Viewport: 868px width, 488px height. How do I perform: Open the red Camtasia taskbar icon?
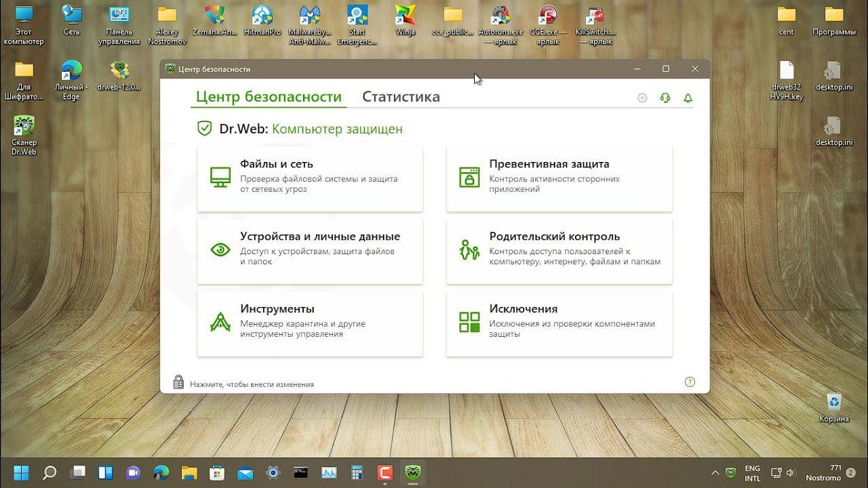click(384, 472)
